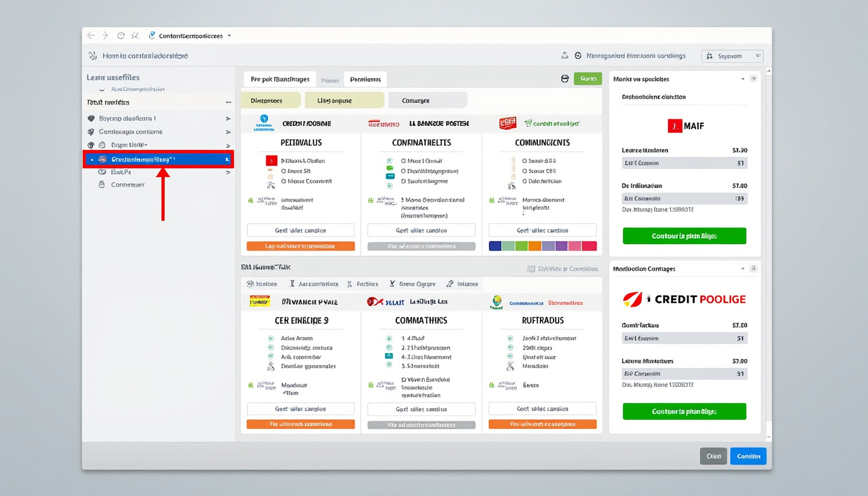868x496 pixels.
Task: Click the blue 'Contitin' button
Action: [749, 456]
